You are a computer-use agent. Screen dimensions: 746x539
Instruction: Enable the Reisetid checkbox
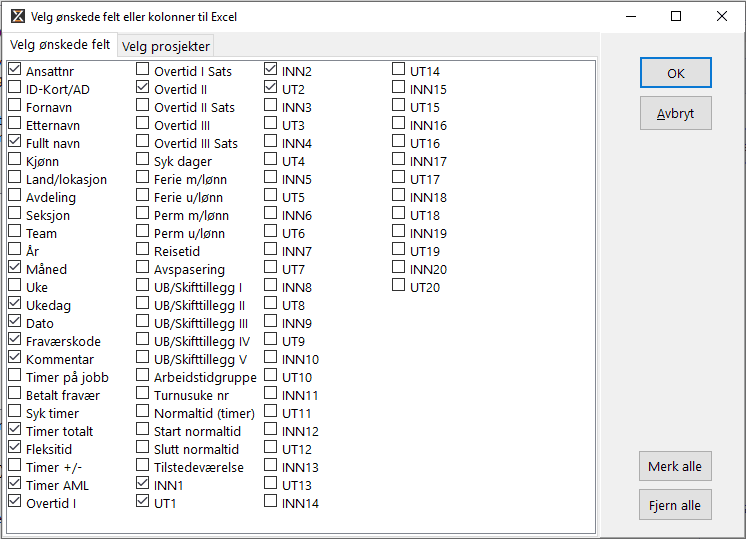[143, 251]
